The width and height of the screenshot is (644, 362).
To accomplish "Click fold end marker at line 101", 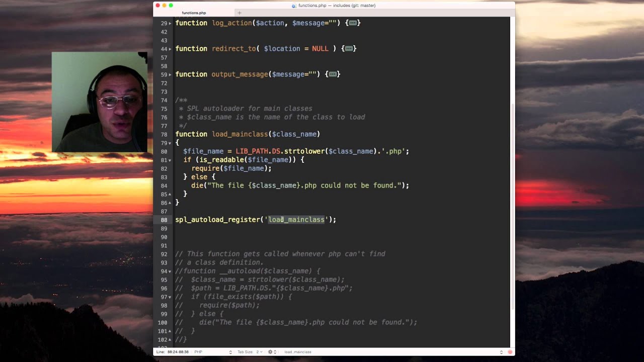I will click(171, 331).
